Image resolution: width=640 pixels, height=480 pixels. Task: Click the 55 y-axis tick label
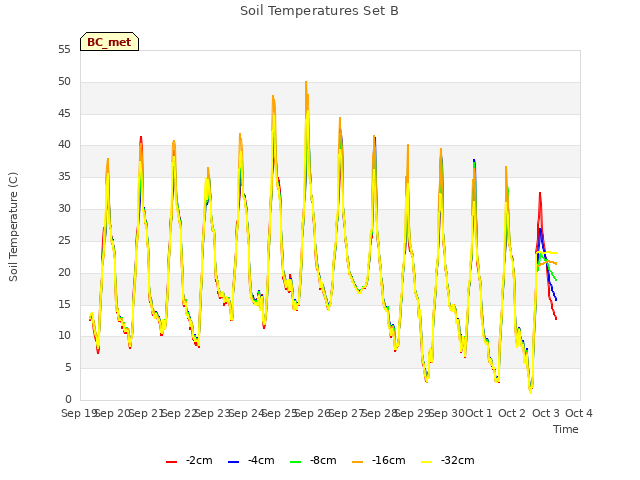pos(64,50)
